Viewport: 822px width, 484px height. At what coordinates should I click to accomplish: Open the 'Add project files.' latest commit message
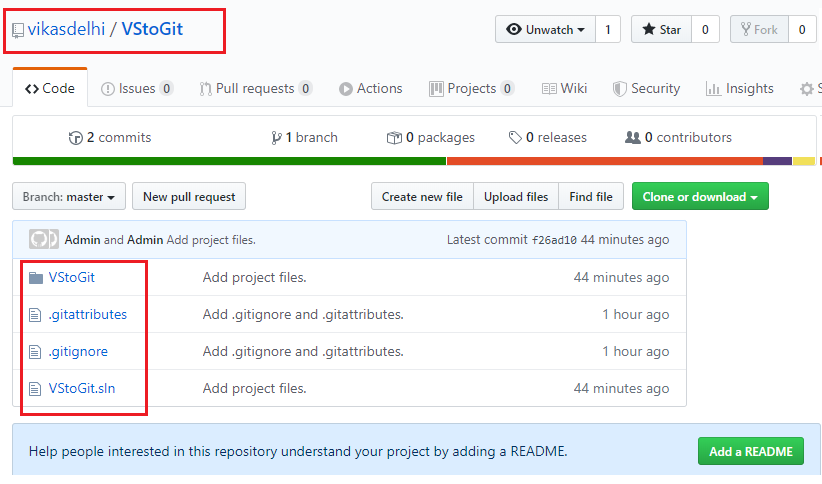pos(211,240)
